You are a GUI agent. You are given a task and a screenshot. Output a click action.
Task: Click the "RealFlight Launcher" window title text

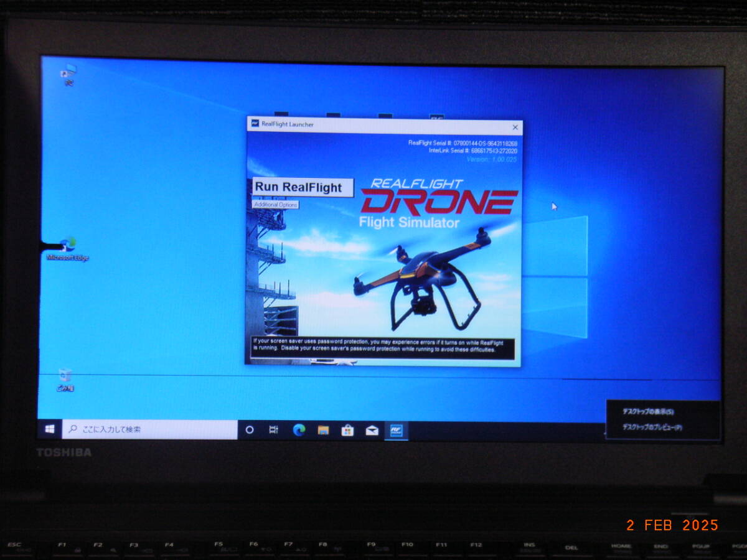288,124
